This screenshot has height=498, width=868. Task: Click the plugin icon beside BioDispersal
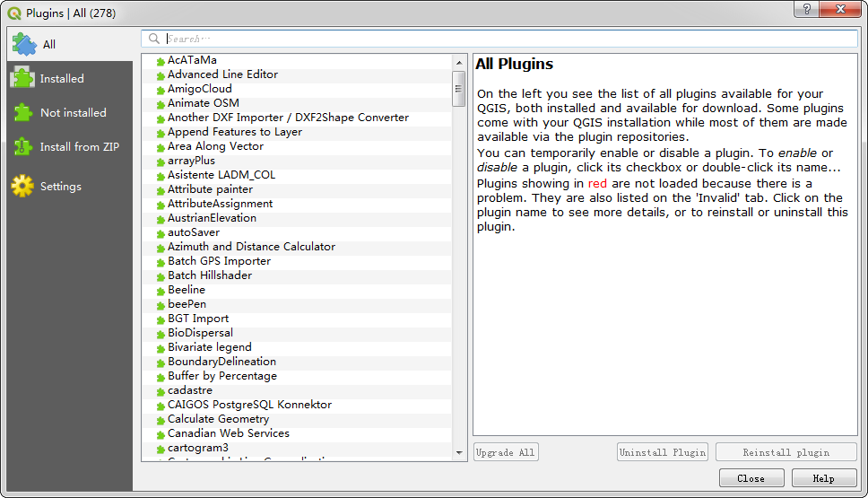click(161, 334)
